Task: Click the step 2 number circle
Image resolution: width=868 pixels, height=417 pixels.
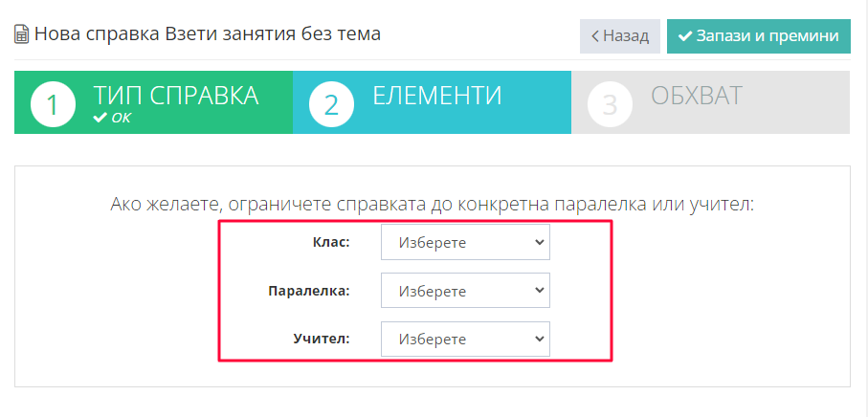Action: coord(331,104)
